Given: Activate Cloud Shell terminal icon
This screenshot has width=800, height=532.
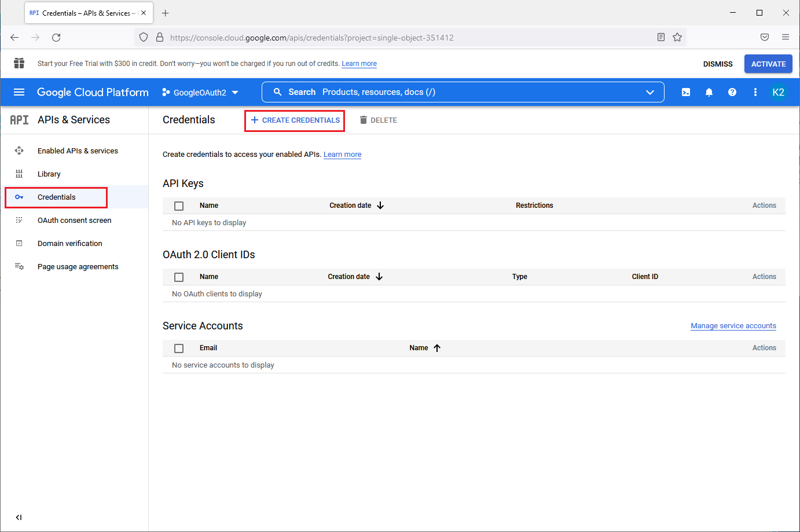Looking at the screenshot, I should coord(686,92).
